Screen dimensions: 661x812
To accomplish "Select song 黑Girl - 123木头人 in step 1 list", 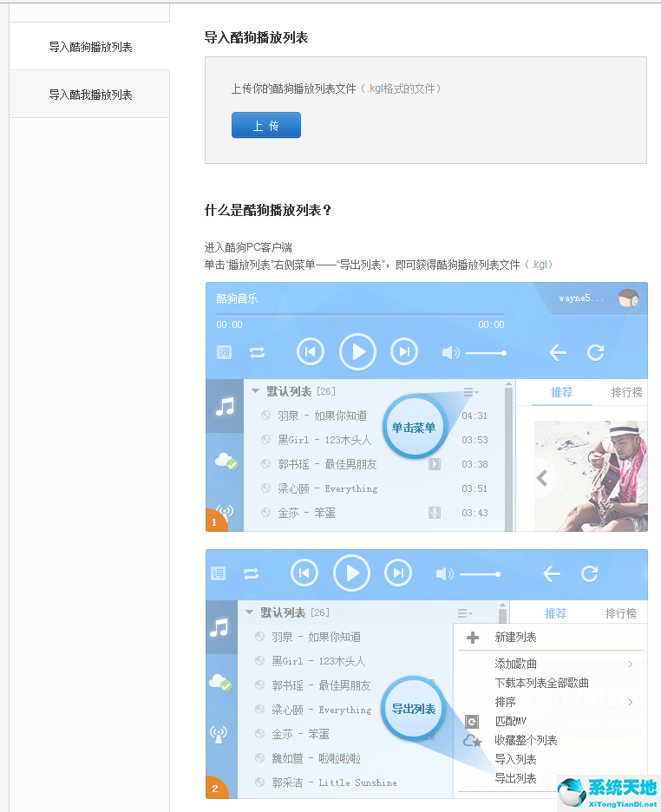I will pyautogui.click(x=324, y=440).
